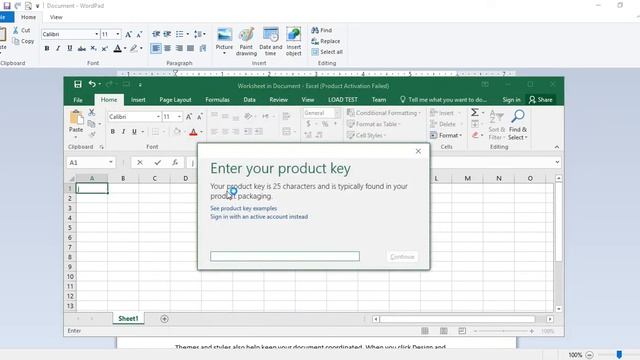The height and width of the screenshot is (360, 640).
Task: Open Paint drawing in WordPad
Action: tap(246, 41)
